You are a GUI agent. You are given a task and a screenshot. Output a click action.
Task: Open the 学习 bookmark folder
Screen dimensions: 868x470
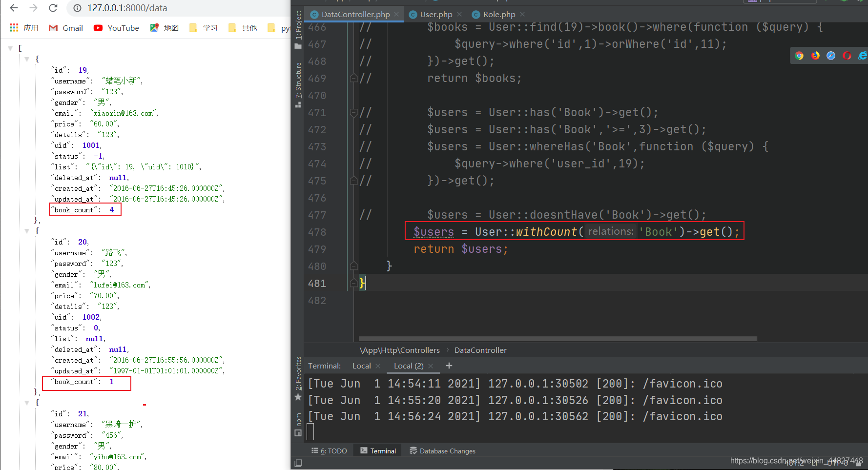tap(203, 28)
